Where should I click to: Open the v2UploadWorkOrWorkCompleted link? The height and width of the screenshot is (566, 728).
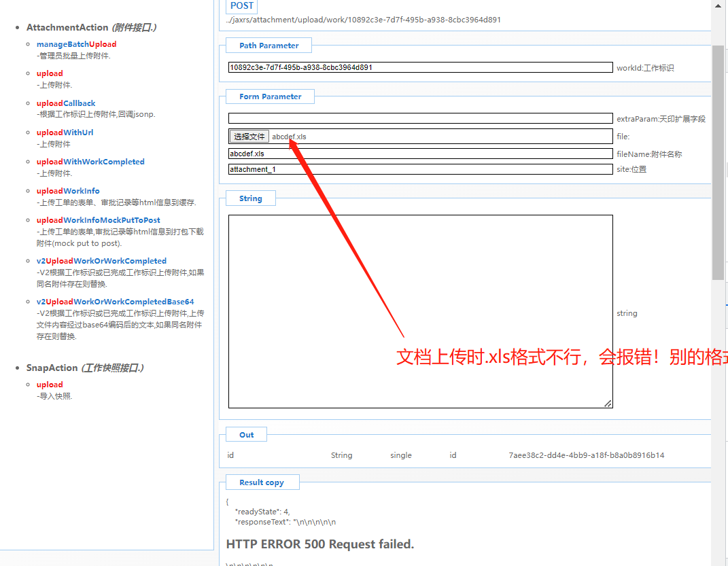pyautogui.click(x=101, y=261)
